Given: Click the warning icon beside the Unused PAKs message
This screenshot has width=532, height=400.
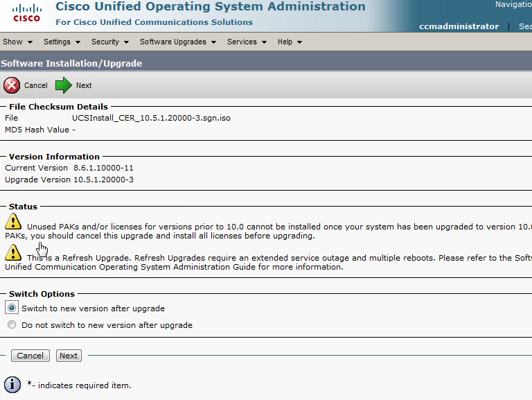Looking at the screenshot, I should pos(13,221).
